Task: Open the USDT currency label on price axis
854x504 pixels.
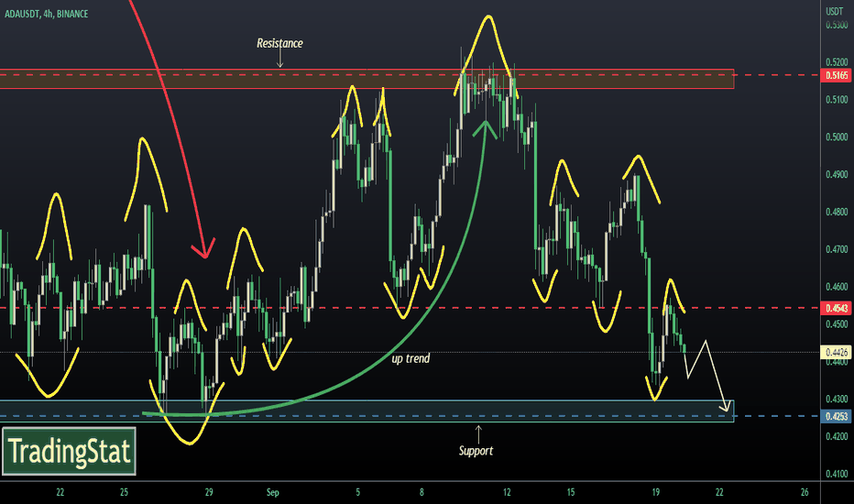Action: [x=834, y=11]
